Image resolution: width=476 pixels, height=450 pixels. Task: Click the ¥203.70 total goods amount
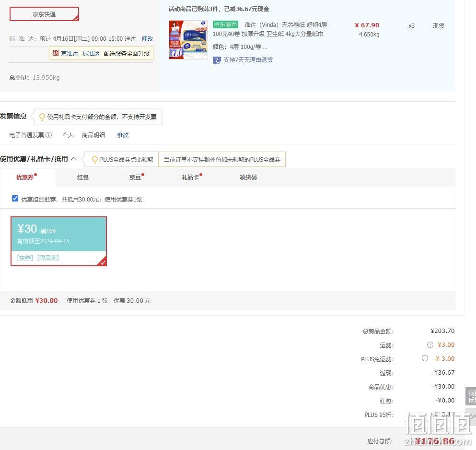[442, 331]
